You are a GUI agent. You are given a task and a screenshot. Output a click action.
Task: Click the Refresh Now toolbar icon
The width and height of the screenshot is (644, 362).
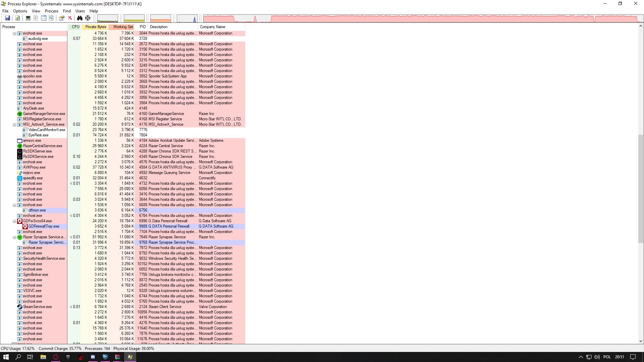tap(18, 18)
